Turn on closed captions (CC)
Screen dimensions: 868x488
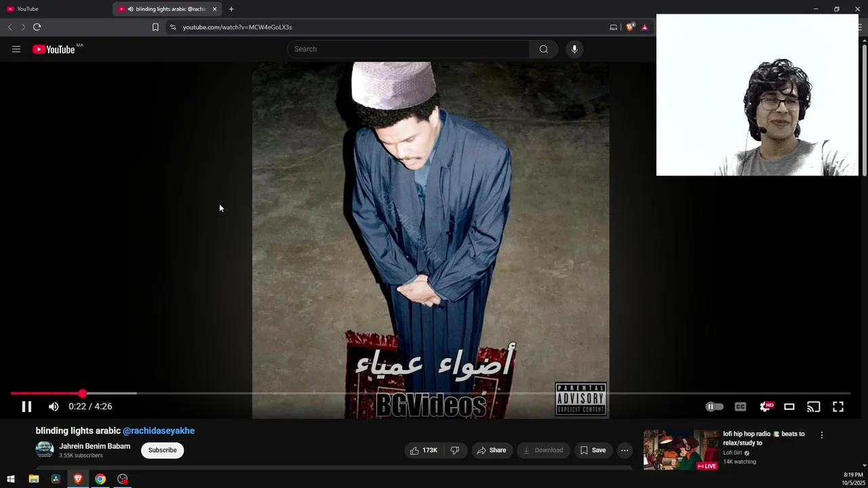[741, 407]
